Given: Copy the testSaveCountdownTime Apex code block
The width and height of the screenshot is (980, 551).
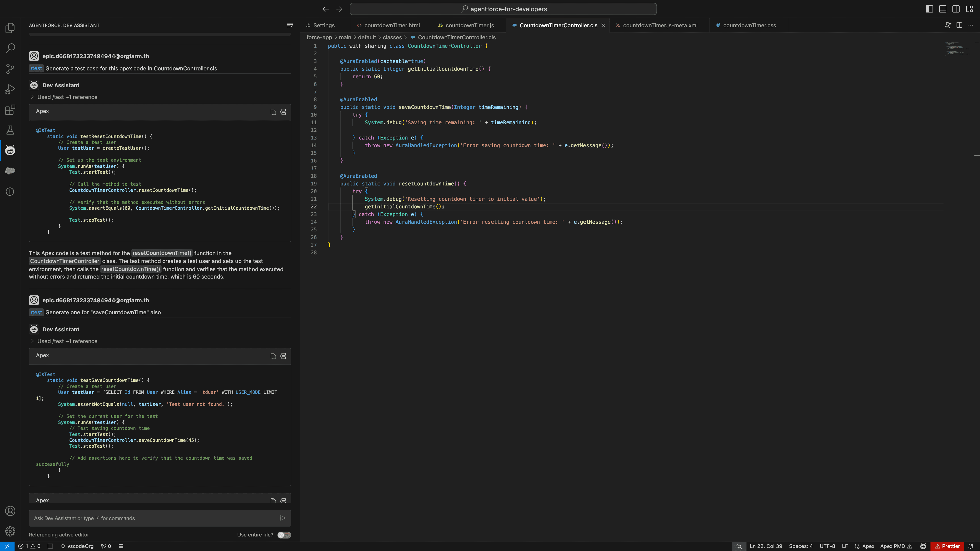Looking at the screenshot, I should point(273,356).
